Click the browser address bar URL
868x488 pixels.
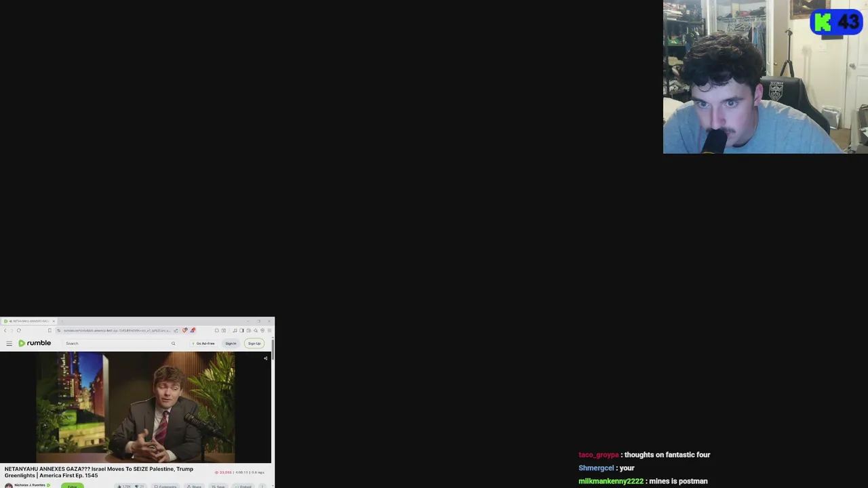pyautogui.click(x=117, y=331)
